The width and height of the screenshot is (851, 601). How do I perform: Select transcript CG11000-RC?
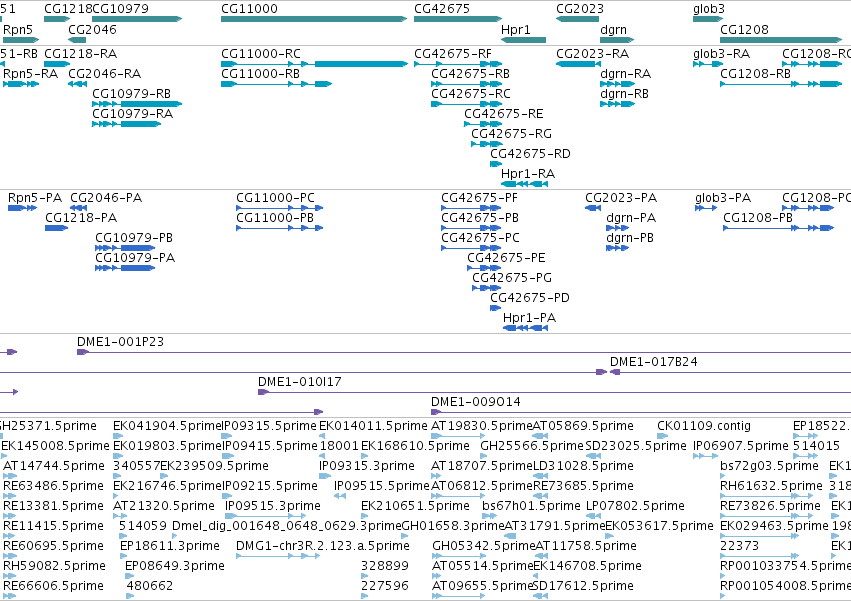pos(261,54)
